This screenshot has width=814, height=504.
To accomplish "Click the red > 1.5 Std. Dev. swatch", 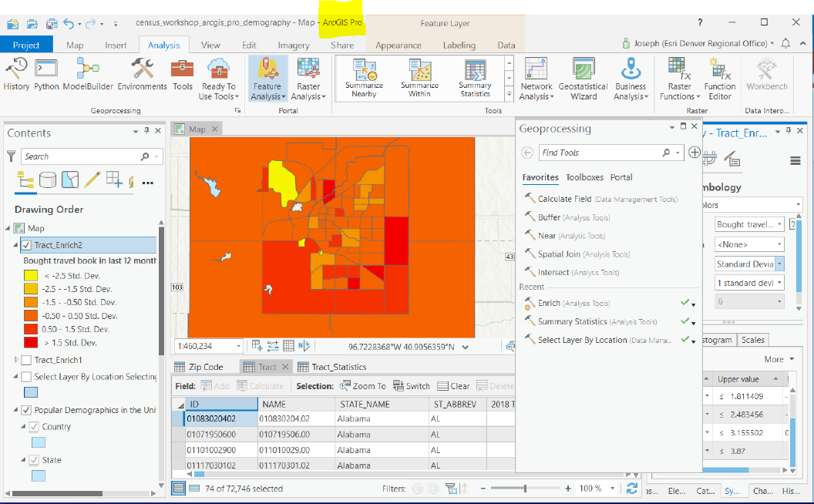I will coord(31,343).
